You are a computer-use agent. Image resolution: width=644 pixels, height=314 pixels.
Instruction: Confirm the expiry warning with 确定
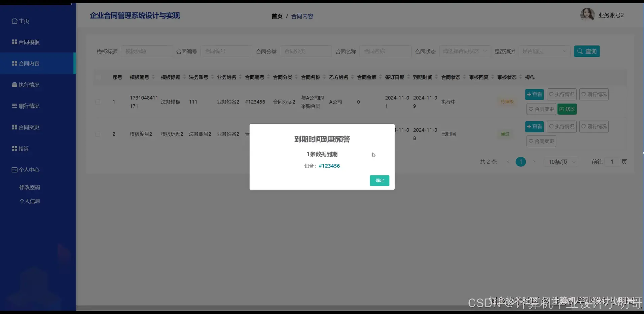pos(379,181)
